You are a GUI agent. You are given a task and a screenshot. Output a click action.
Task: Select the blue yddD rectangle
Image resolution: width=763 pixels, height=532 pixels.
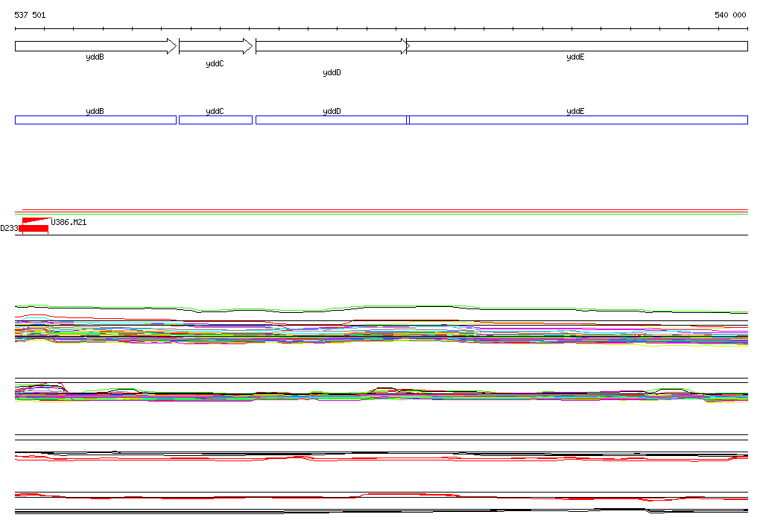pos(332,120)
